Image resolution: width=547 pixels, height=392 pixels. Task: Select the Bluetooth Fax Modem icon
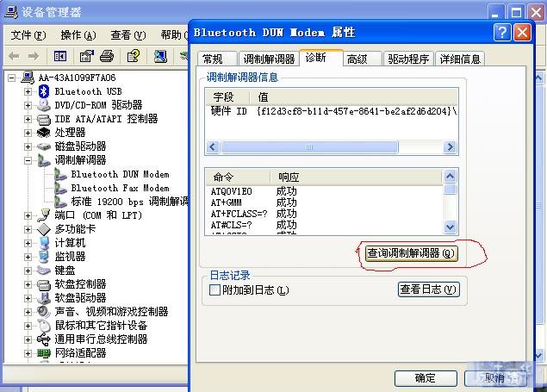click(x=60, y=189)
